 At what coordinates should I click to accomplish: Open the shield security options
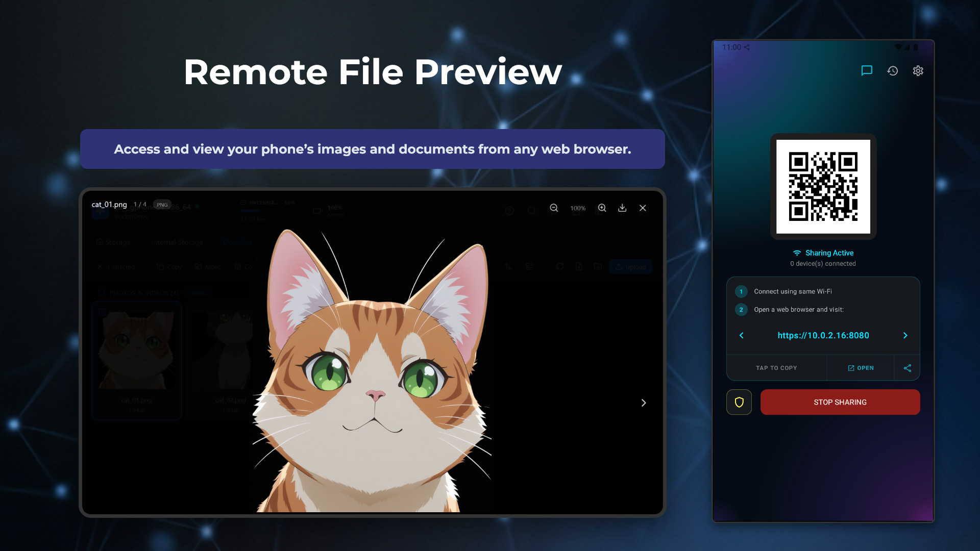pos(739,402)
